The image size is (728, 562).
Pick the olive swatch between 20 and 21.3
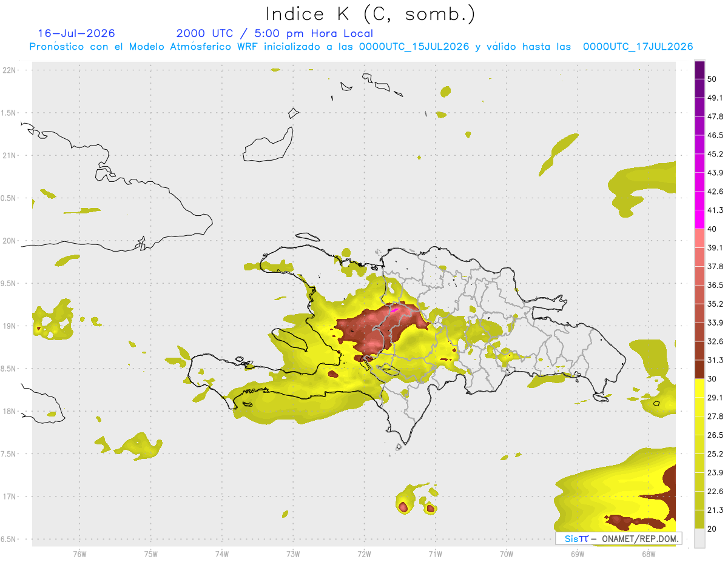[699, 520]
